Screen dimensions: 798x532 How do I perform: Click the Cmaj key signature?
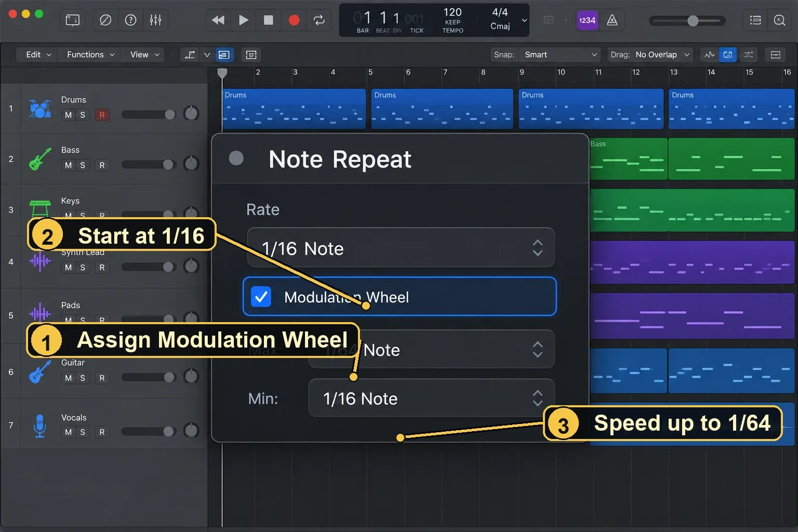[x=500, y=26]
